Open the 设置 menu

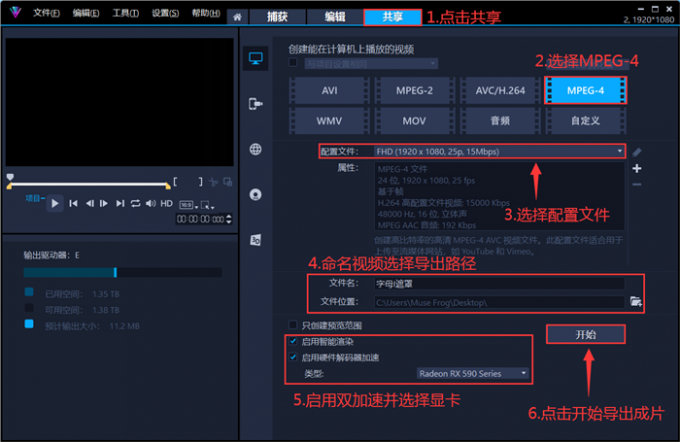tap(165, 13)
